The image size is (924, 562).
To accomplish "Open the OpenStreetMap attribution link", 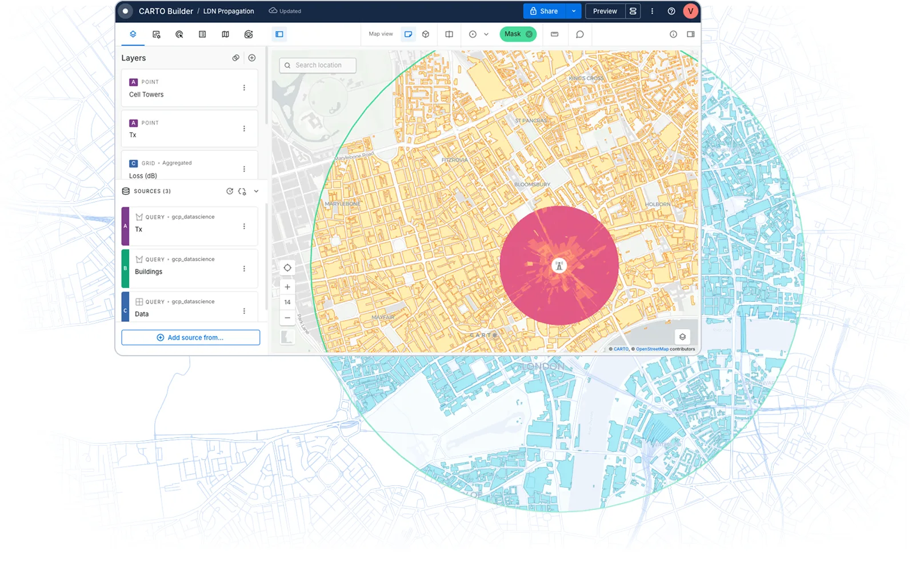I will 652,349.
